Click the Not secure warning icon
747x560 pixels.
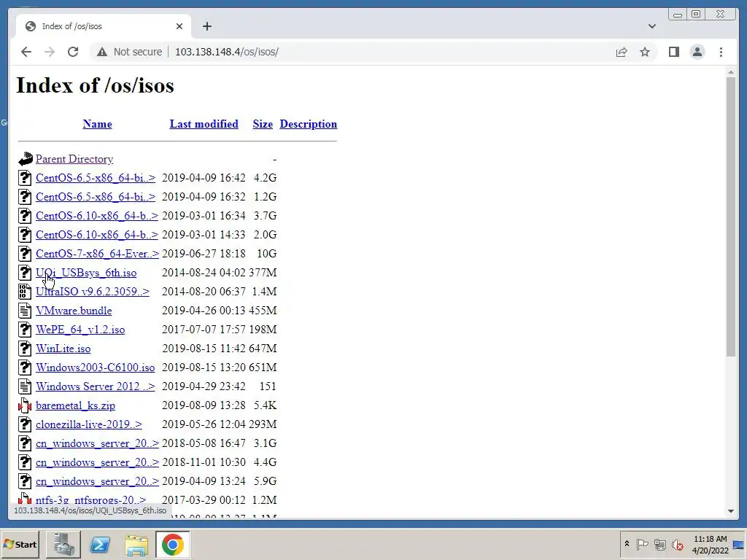pyautogui.click(x=102, y=52)
